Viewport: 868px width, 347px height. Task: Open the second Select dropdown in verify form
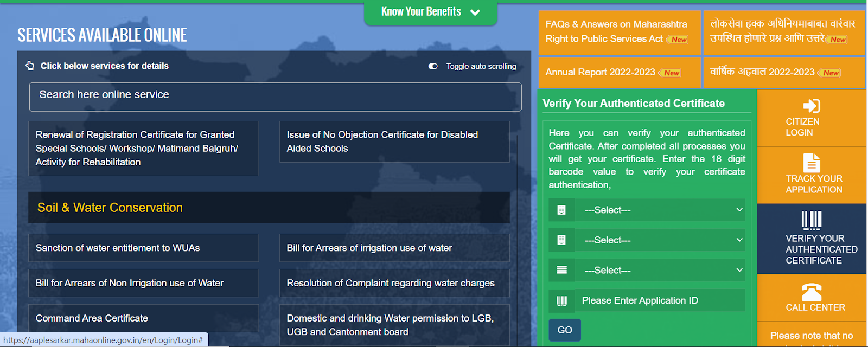point(662,240)
